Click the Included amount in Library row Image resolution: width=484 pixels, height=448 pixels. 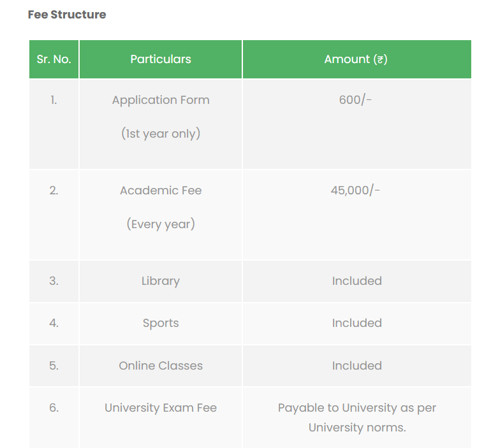[x=356, y=281]
